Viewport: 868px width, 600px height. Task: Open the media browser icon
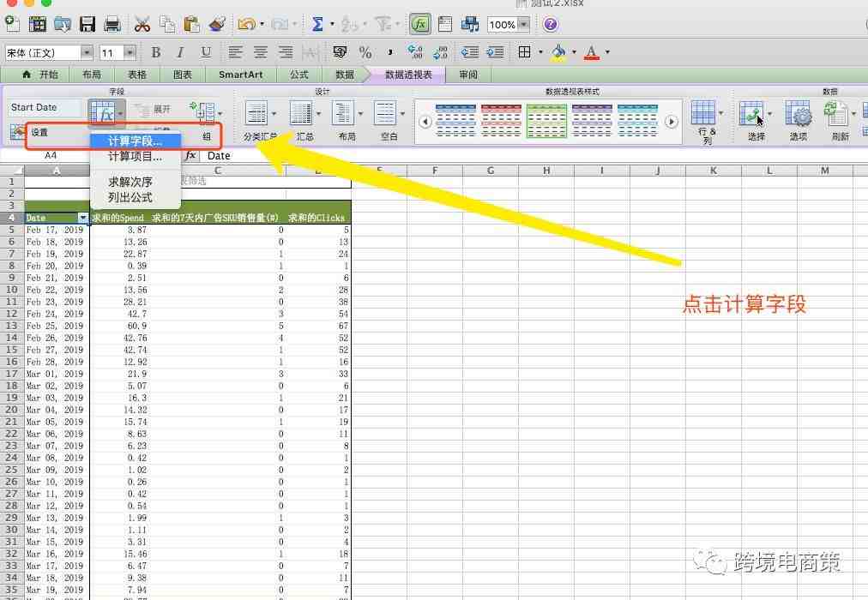click(x=470, y=24)
